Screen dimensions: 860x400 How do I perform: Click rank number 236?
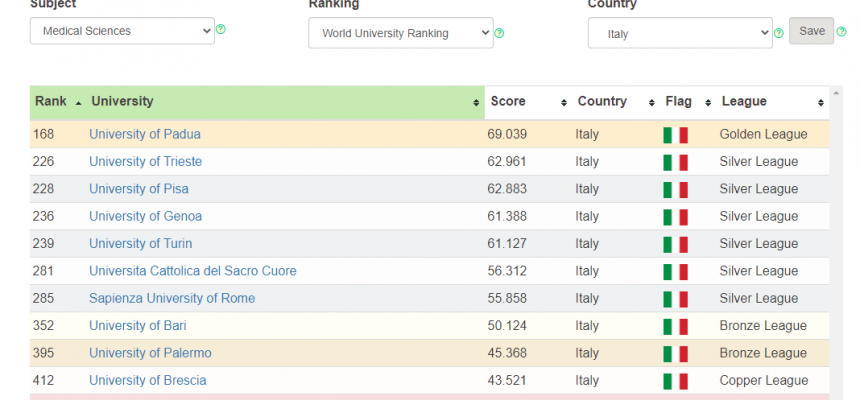43,216
